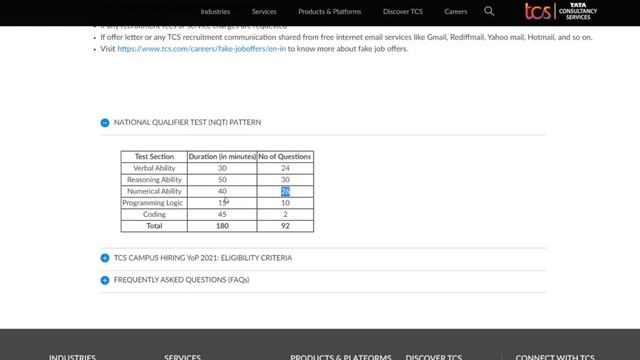The image size is (640, 360).
Task: Click footer heading Connect with TCS
Action: click(x=555, y=357)
